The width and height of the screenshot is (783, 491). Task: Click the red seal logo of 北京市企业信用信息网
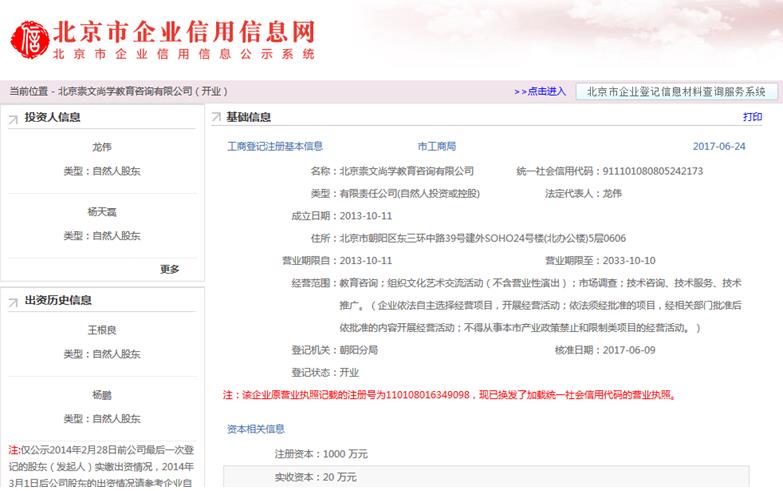[29, 39]
